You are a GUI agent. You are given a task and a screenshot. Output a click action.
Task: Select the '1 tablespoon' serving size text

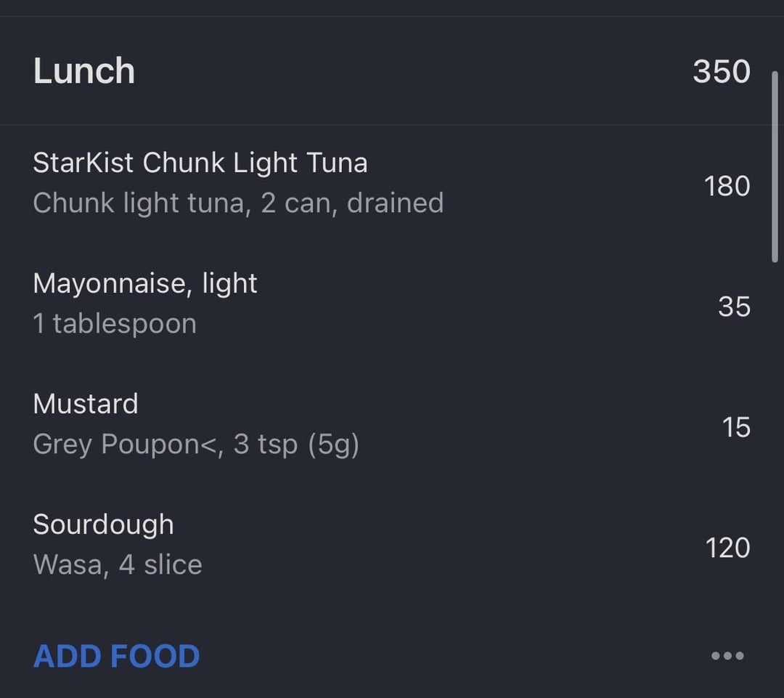click(x=115, y=323)
